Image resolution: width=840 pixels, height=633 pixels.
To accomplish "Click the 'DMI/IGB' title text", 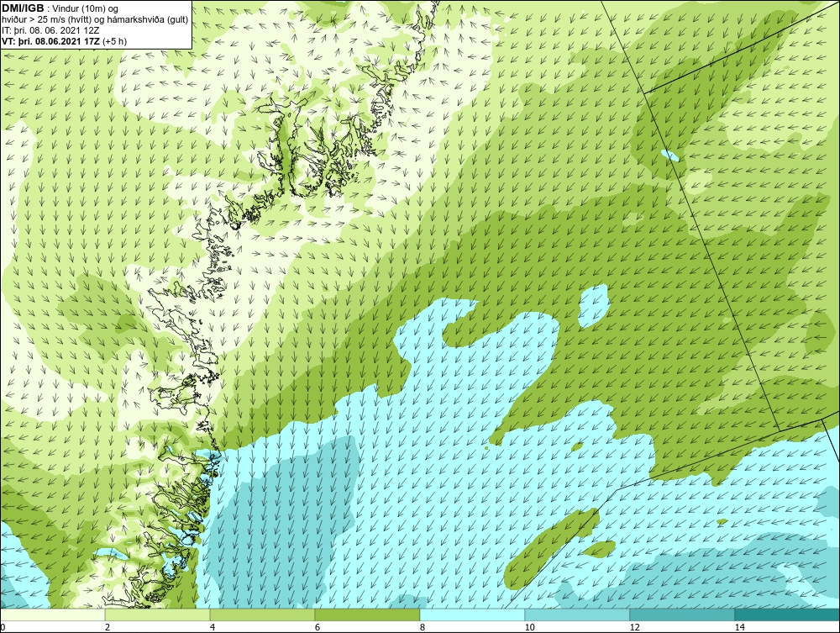I will [23, 8].
